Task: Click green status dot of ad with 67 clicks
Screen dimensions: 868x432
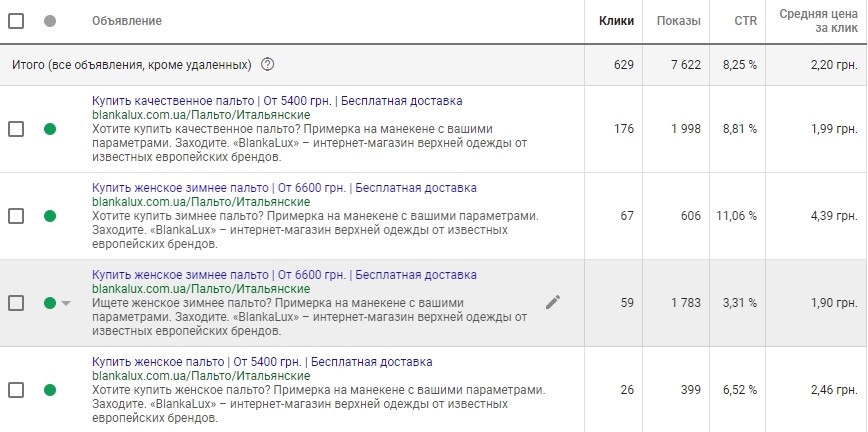Action: tap(50, 216)
